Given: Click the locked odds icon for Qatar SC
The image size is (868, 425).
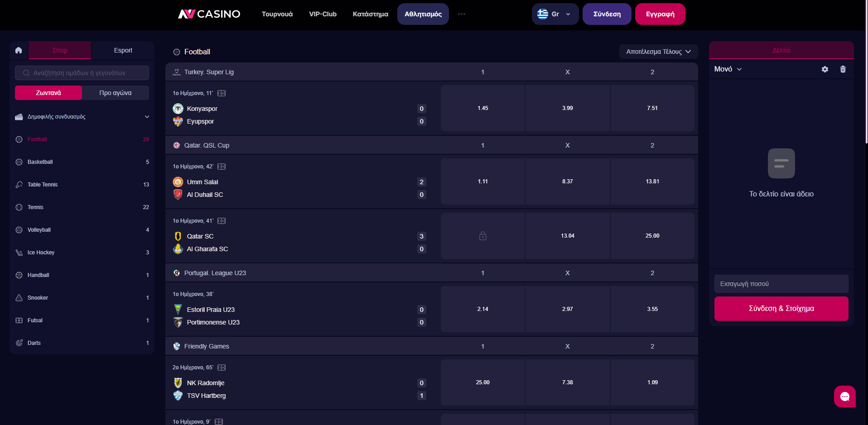Looking at the screenshot, I should [482, 236].
